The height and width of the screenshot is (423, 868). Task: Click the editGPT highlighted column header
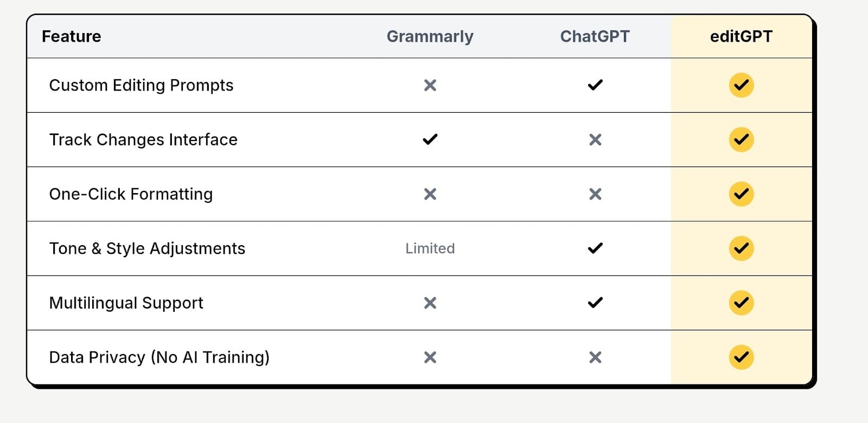(x=741, y=36)
